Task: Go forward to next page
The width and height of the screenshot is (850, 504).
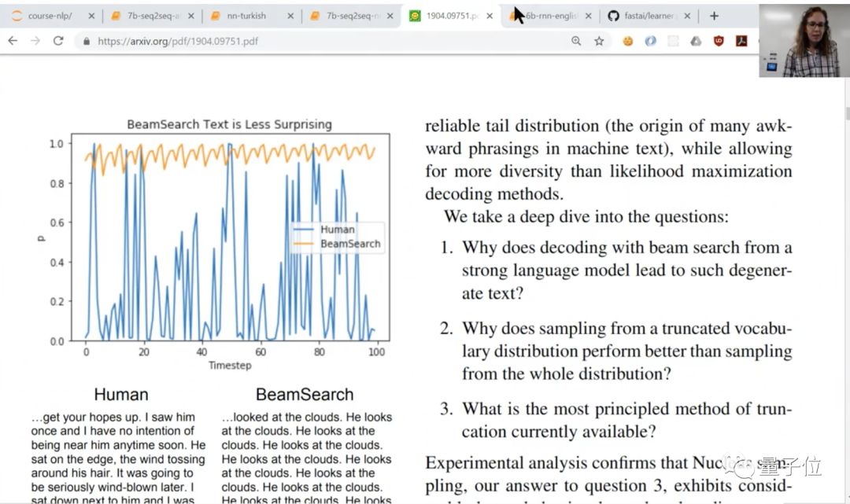Action: [35, 41]
